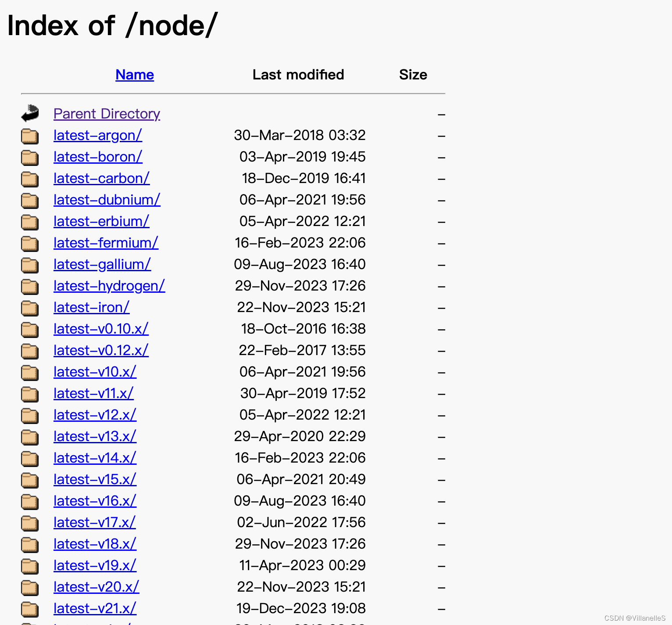The width and height of the screenshot is (672, 625).
Task: Click folder icon beside latest-v11.x/
Action: point(30,394)
